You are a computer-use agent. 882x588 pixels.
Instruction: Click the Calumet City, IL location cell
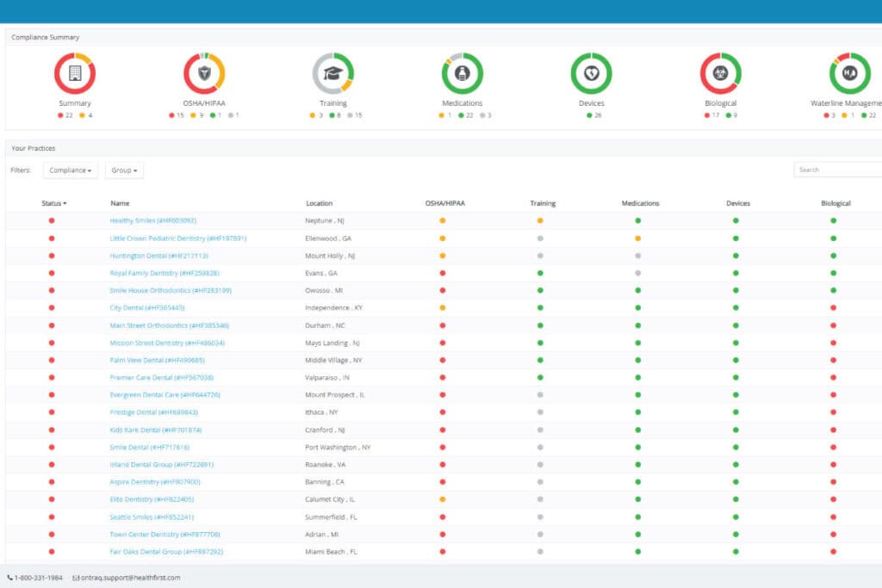[330, 499]
